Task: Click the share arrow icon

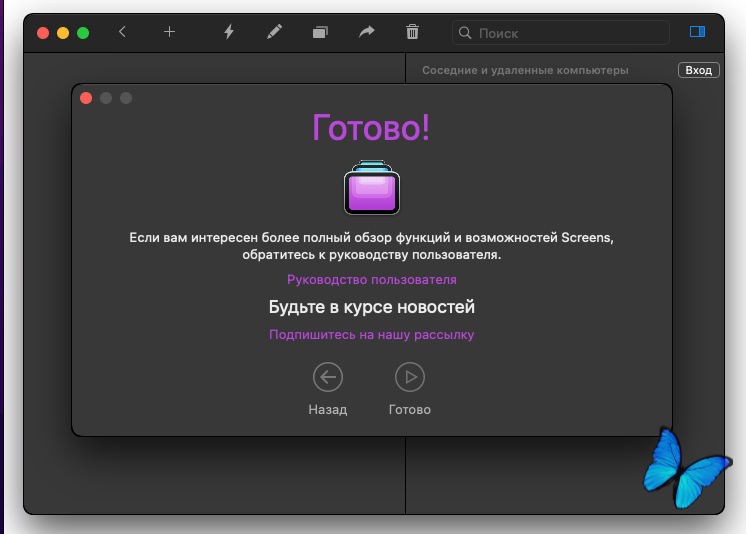Action: click(366, 32)
